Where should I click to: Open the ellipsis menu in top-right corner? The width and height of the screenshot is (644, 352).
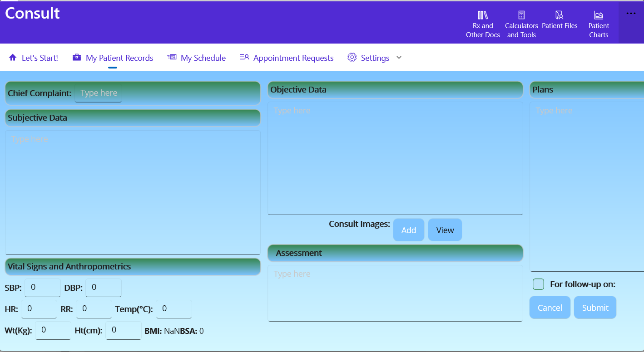point(631,13)
